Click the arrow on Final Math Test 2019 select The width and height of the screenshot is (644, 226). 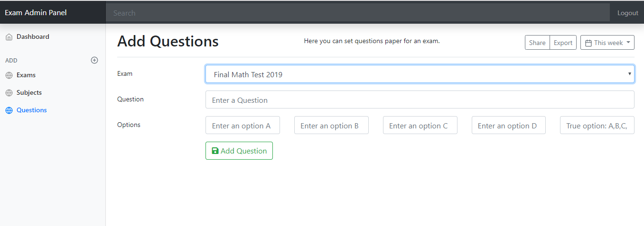(x=630, y=74)
